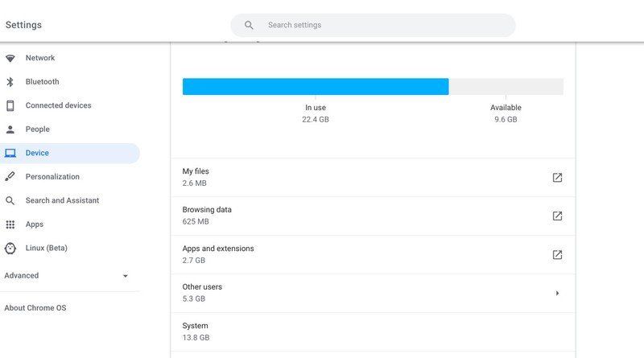Select Device in the sidebar
644x358 pixels.
(x=37, y=153)
